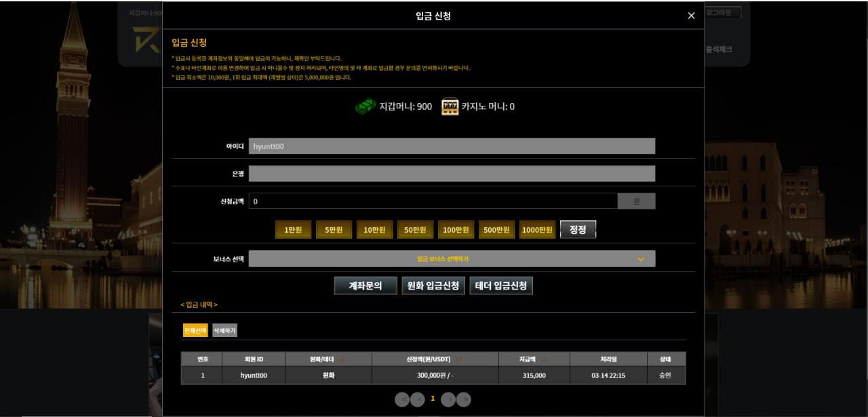Click the chevron arrow on bonus selector
The height and width of the screenshot is (417, 868).
pos(641,259)
